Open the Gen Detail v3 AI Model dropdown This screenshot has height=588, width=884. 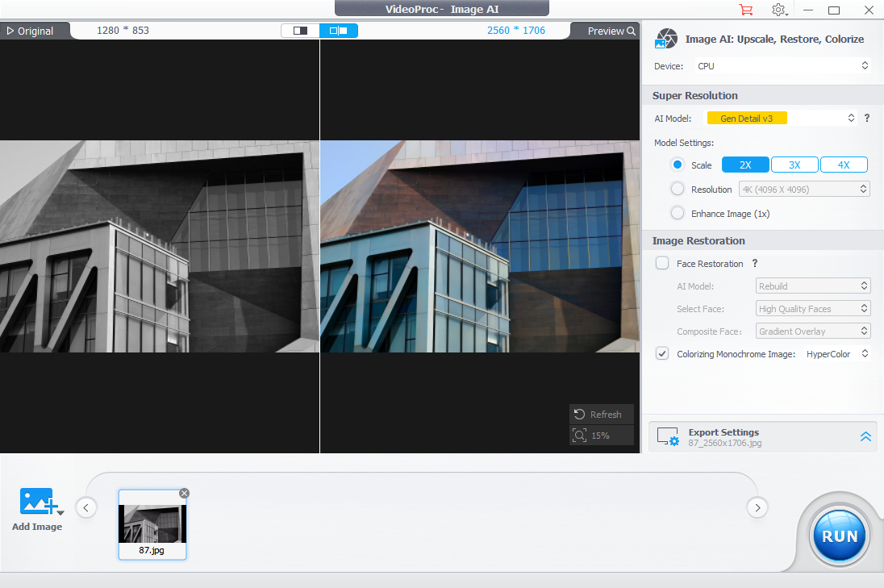pyautogui.click(x=782, y=119)
